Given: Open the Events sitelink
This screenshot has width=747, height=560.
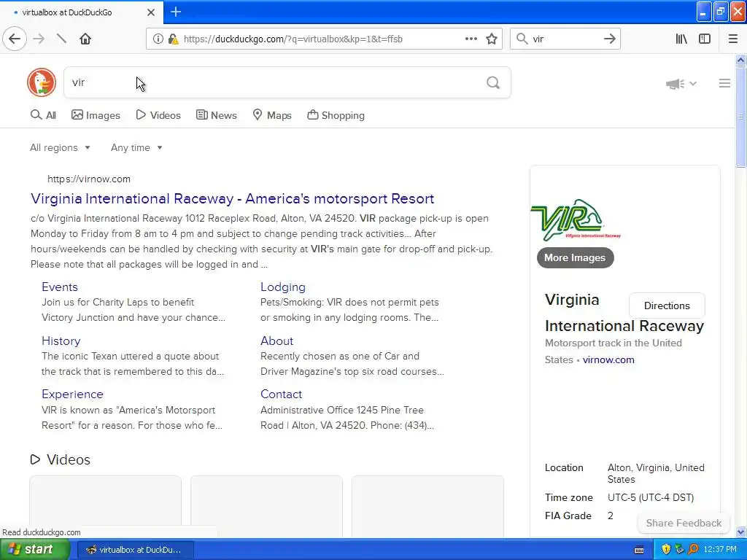Looking at the screenshot, I should point(60,287).
